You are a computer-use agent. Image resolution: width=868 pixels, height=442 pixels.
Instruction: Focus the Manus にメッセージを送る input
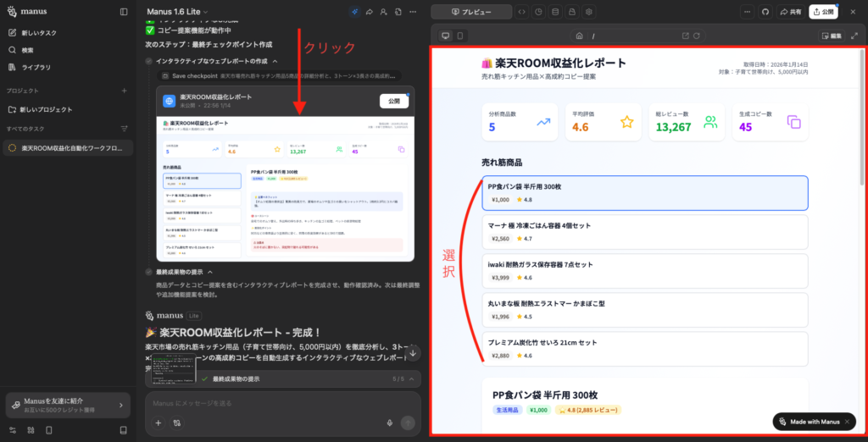[282, 404]
